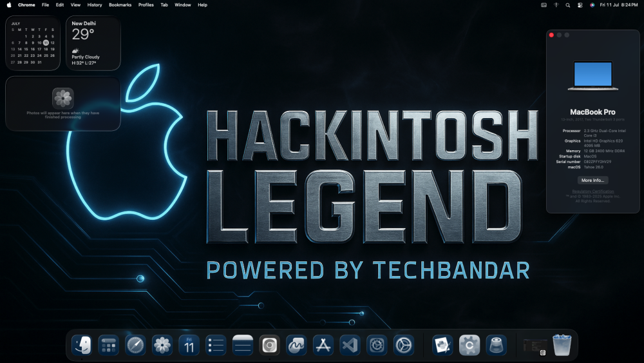644x363 pixels.
Task: Open the Python document editor icon in Dock
Action: 442,345
